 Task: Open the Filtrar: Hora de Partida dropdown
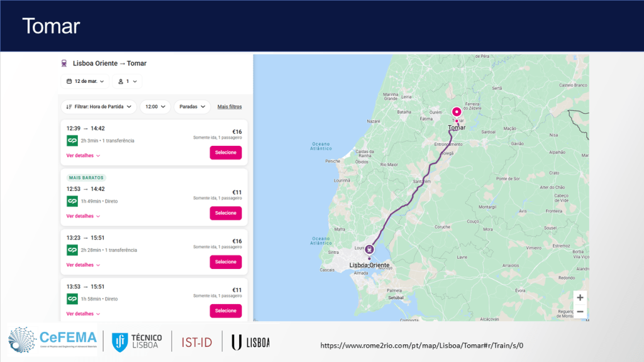tap(99, 107)
